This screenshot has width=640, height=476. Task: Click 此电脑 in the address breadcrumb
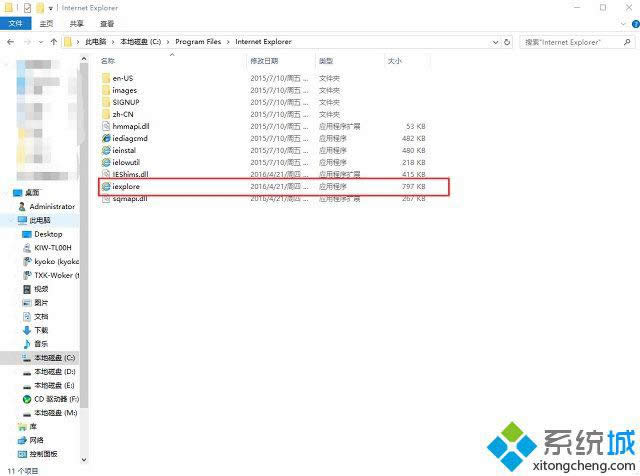click(x=96, y=42)
